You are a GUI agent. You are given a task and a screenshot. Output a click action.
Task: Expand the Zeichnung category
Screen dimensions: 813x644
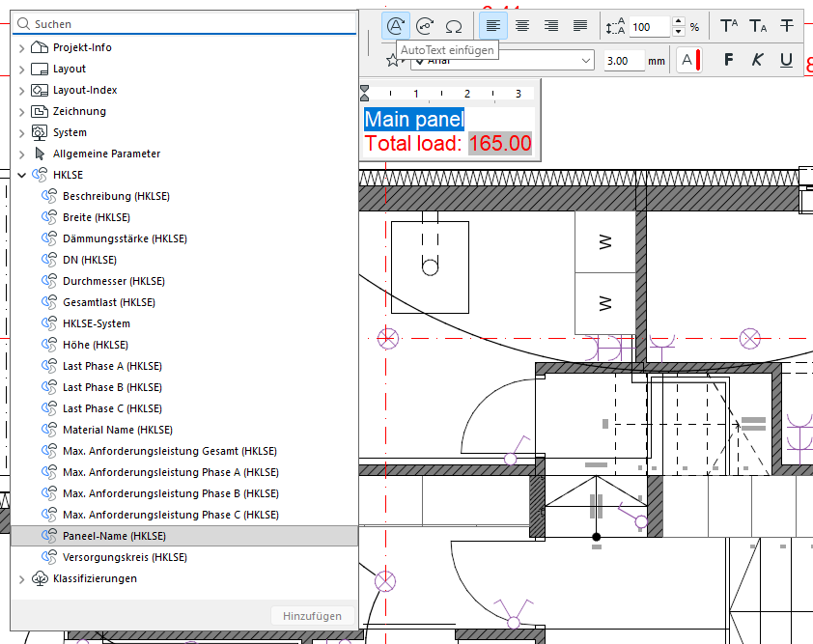pyautogui.click(x=21, y=112)
